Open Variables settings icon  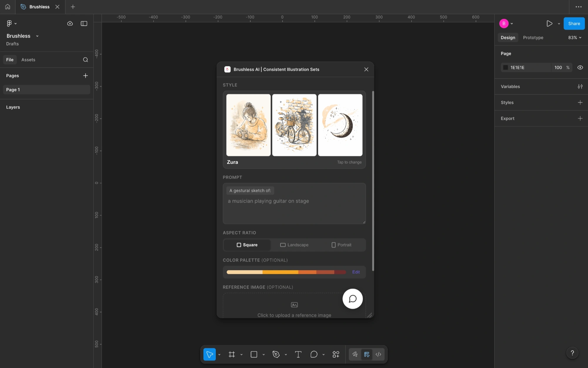coord(580,86)
